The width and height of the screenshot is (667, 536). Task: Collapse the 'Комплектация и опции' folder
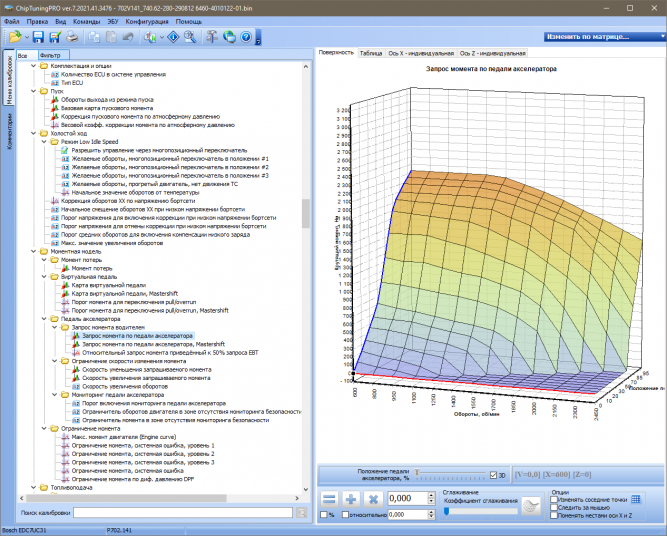[33, 66]
